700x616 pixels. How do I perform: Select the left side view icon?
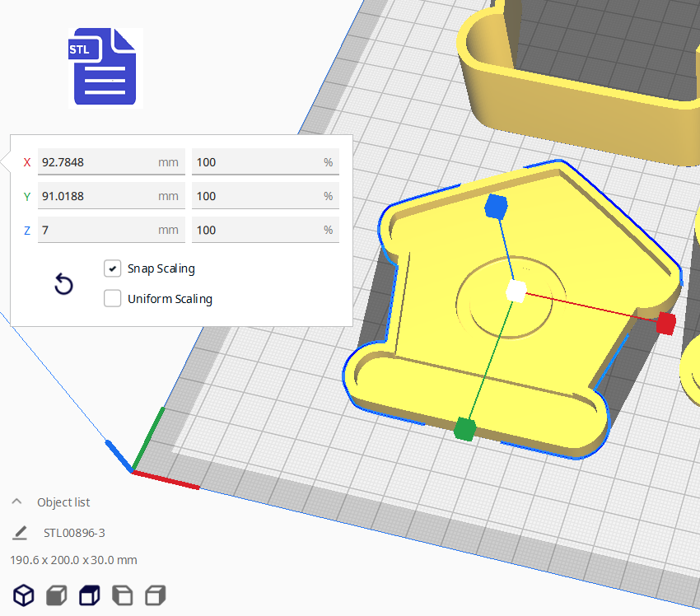(x=122, y=595)
